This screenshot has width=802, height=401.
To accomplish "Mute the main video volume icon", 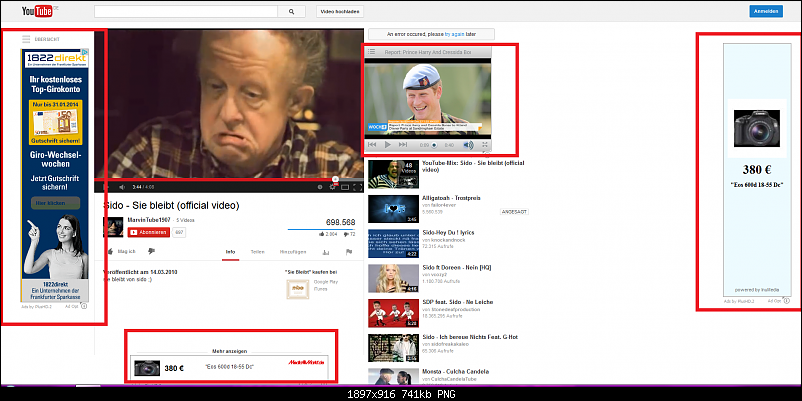I will click(x=122, y=187).
